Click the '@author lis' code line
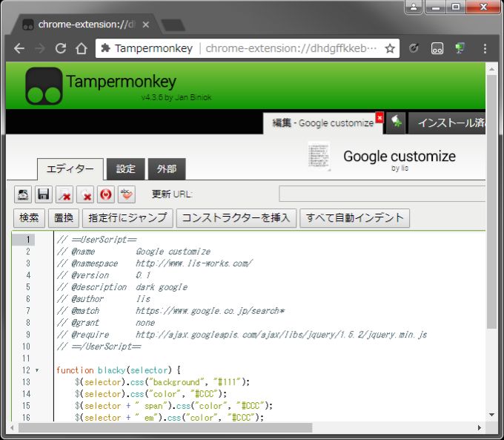 104,299
